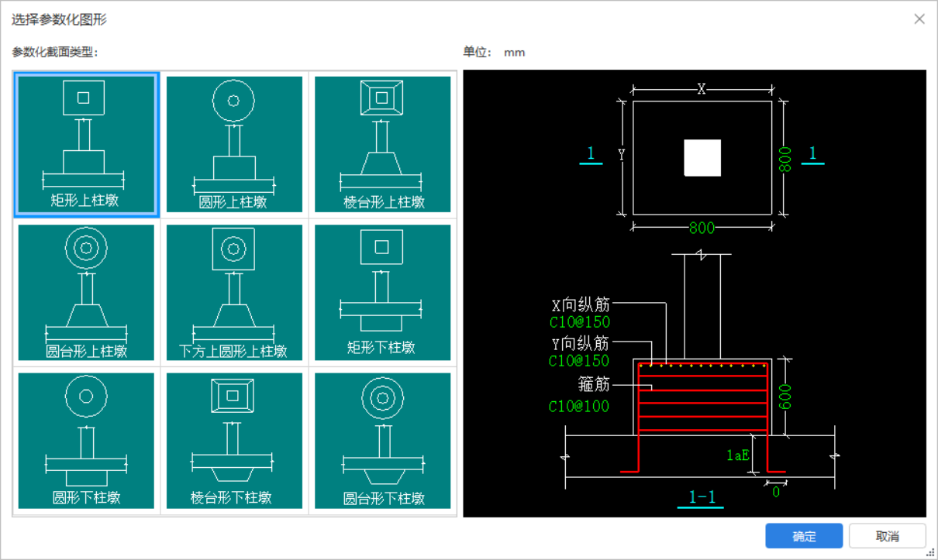This screenshot has width=938, height=560.
Task: Click the Y向纵筋 annotation text
Action: click(x=581, y=343)
